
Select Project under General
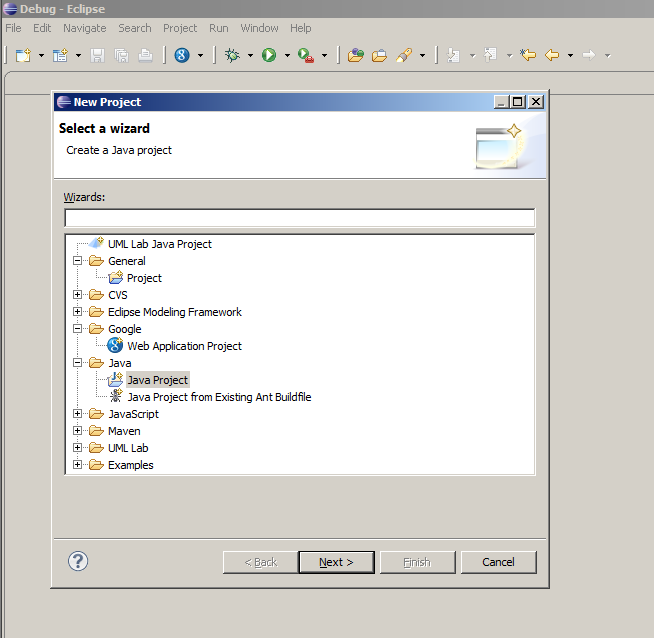(144, 278)
